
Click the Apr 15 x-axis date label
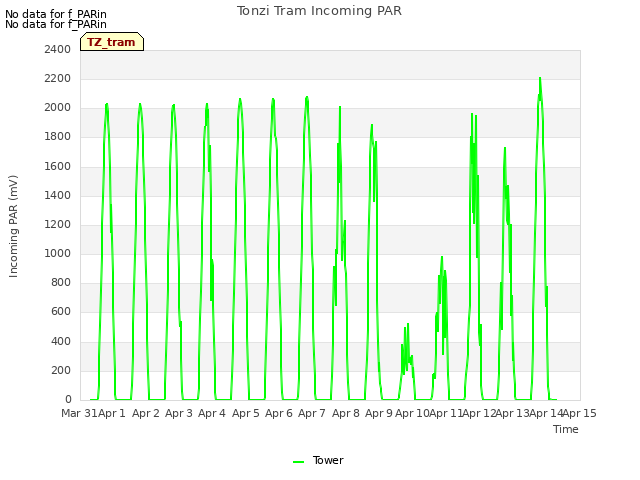point(580,413)
